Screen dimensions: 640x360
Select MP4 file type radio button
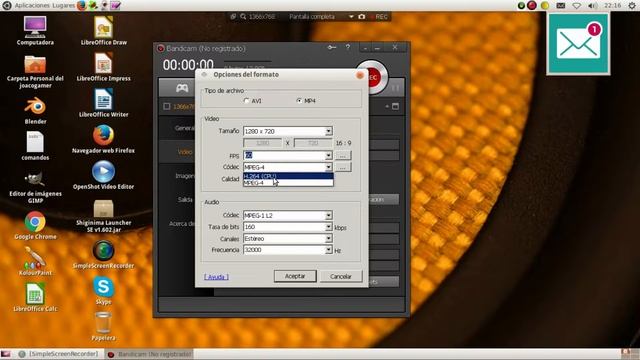pyautogui.click(x=299, y=100)
